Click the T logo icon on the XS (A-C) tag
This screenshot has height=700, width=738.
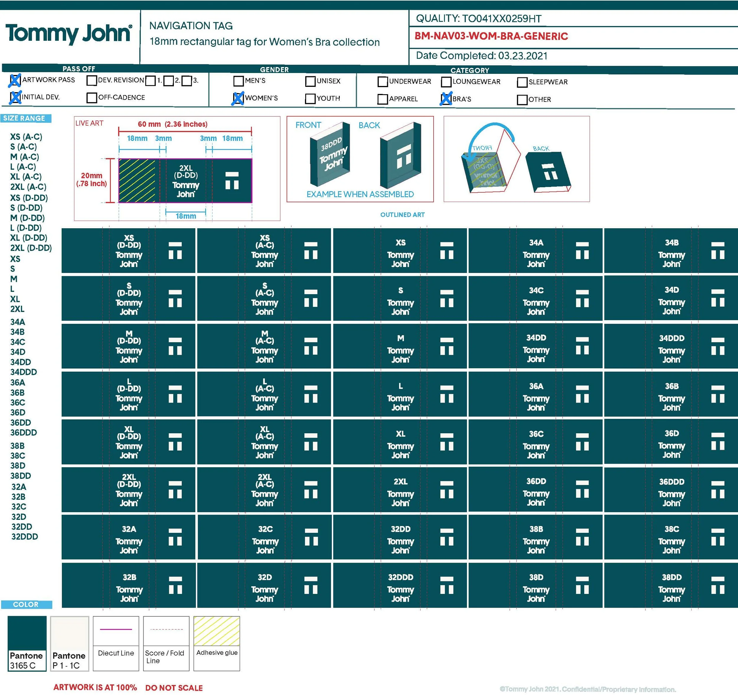pos(311,250)
